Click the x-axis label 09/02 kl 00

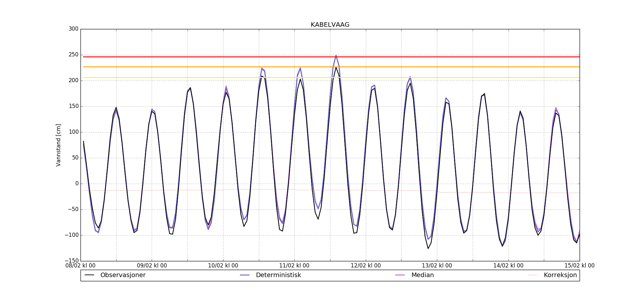tap(152, 266)
